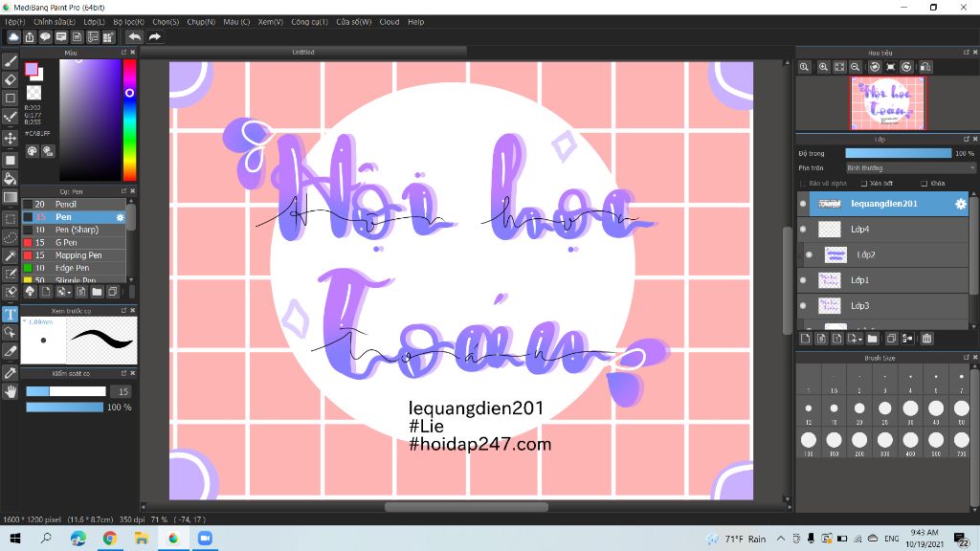Select the Lasso tool
The image size is (980, 551).
[10, 237]
